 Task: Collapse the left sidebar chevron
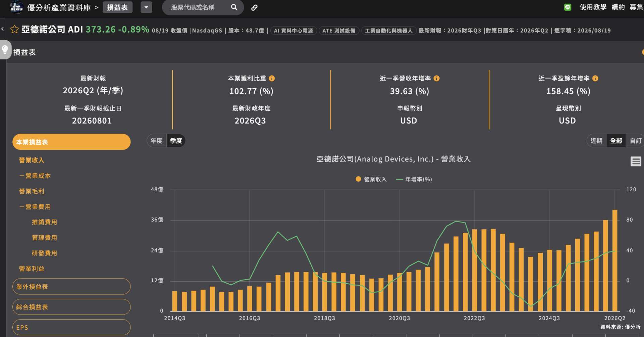[2, 29]
